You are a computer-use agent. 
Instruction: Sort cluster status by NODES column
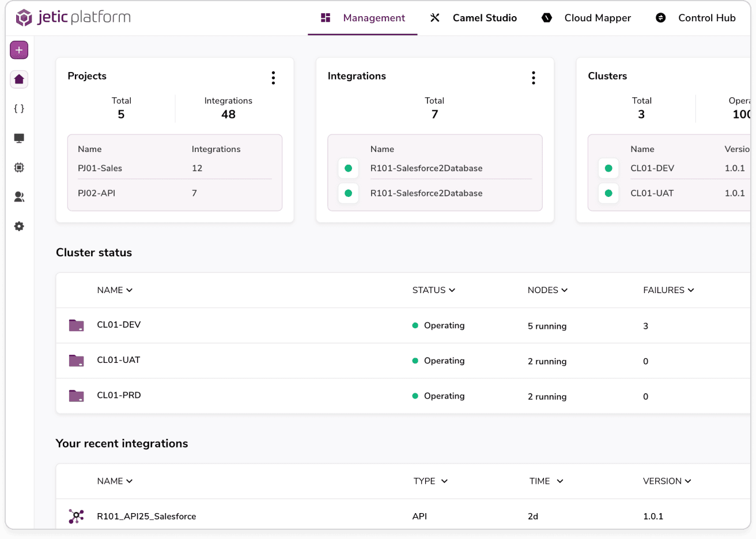pos(547,290)
